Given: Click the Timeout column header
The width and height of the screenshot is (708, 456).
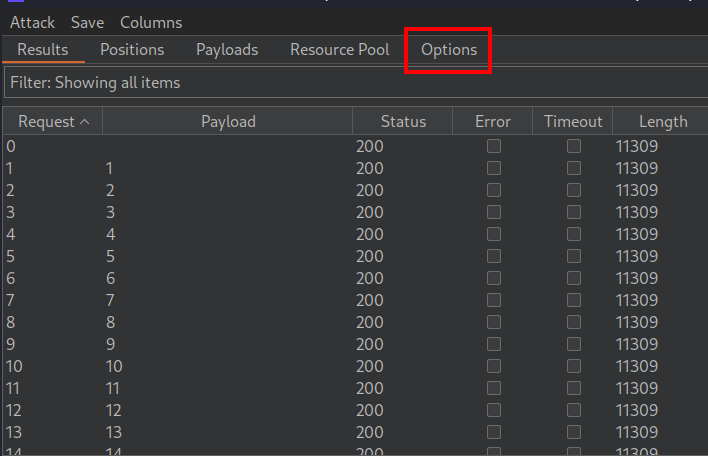Looking at the screenshot, I should click(573, 122).
